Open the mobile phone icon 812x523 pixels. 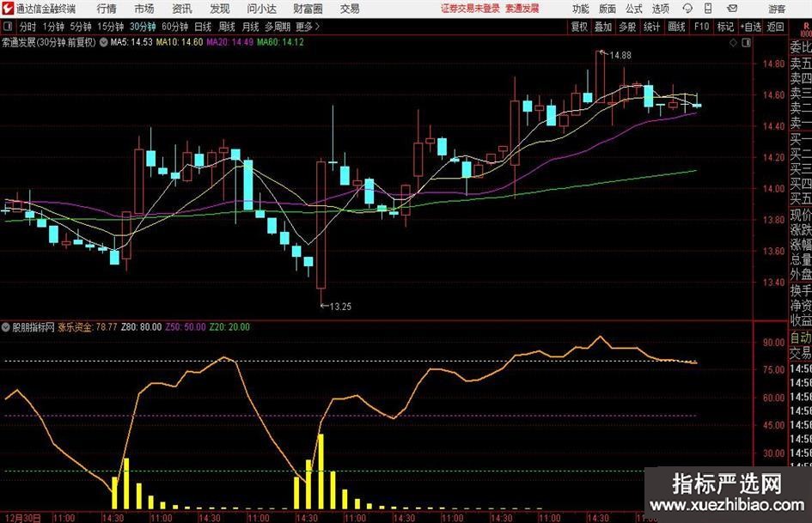pos(708,9)
